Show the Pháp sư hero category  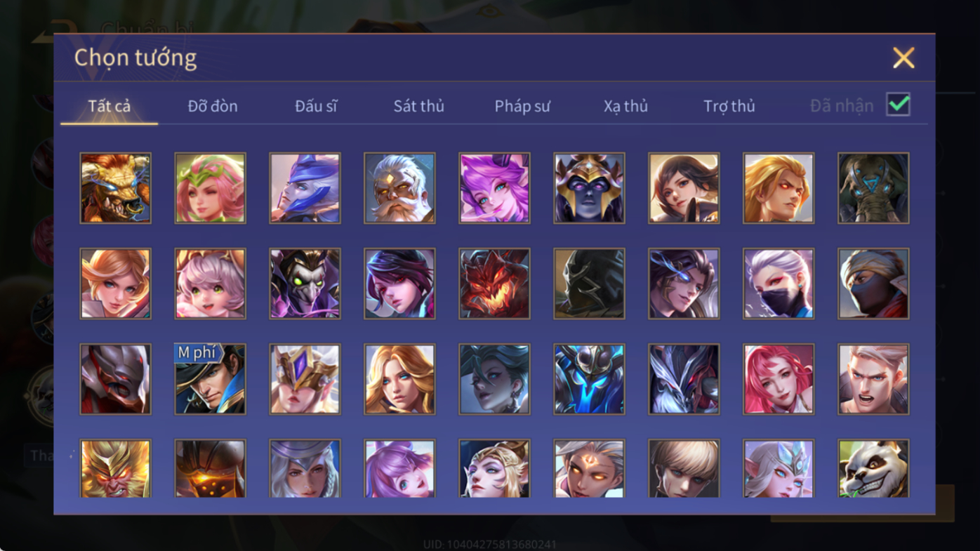pos(522,106)
